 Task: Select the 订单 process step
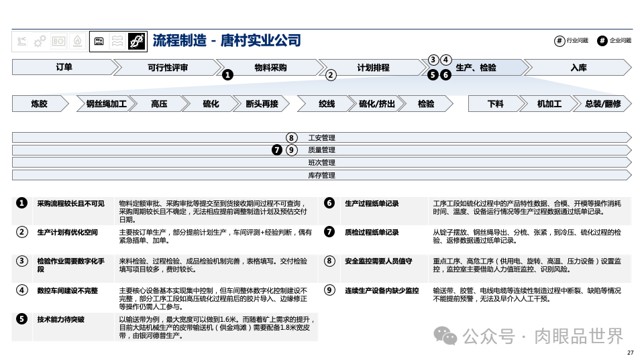[64, 67]
